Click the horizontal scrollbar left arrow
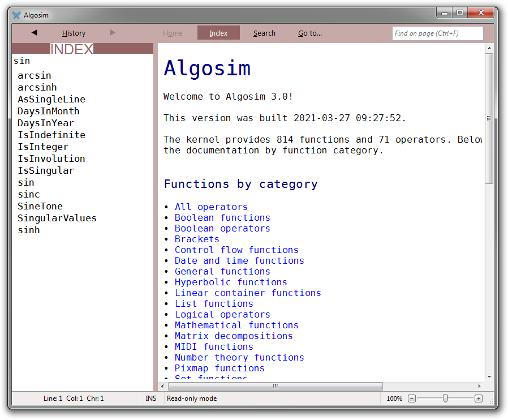508x420 pixels. 163,386
